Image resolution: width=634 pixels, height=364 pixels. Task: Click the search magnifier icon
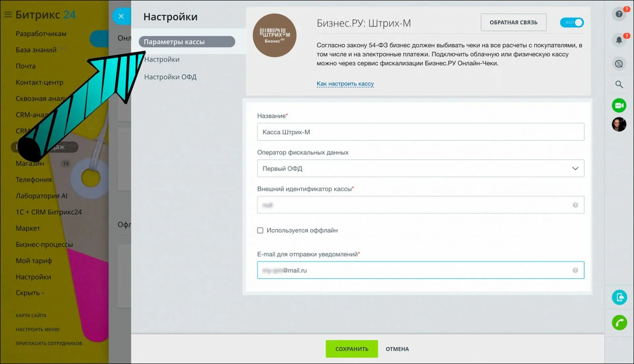click(x=619, y=84)
